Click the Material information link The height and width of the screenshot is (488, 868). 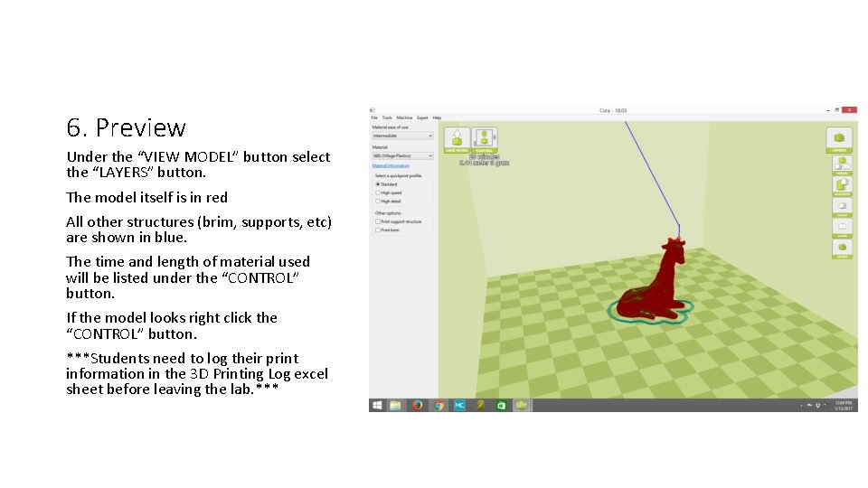click(x=391, y=165)
